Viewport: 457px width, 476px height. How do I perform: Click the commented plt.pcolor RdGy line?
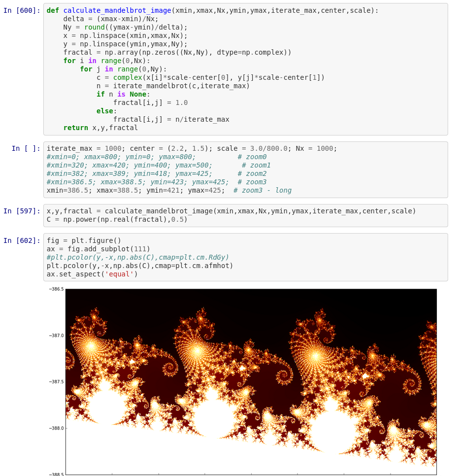138,257
